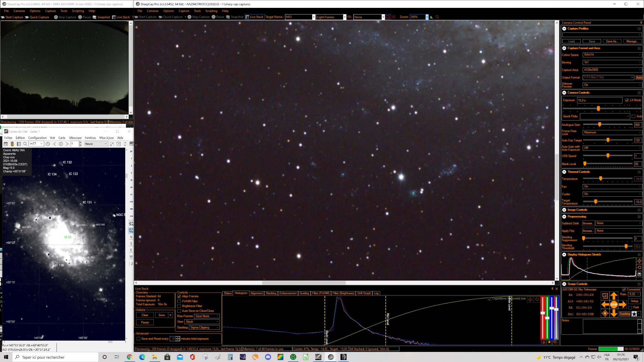Slew telescope right with the right arrow
Screen dimensions: 644x362
point(622,304)
